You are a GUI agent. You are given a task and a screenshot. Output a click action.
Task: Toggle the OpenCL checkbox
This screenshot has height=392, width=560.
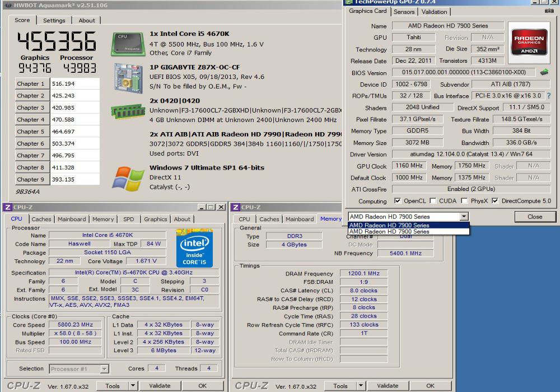click(397, 200)
